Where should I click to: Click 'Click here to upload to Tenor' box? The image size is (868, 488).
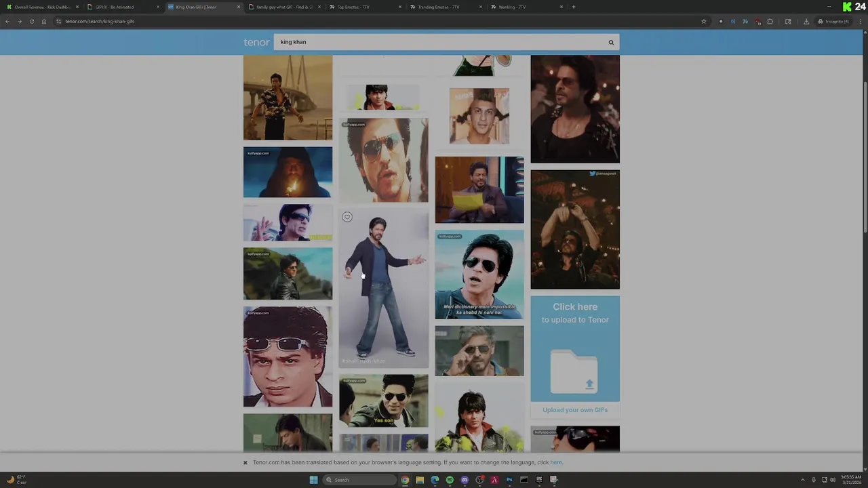575,348
